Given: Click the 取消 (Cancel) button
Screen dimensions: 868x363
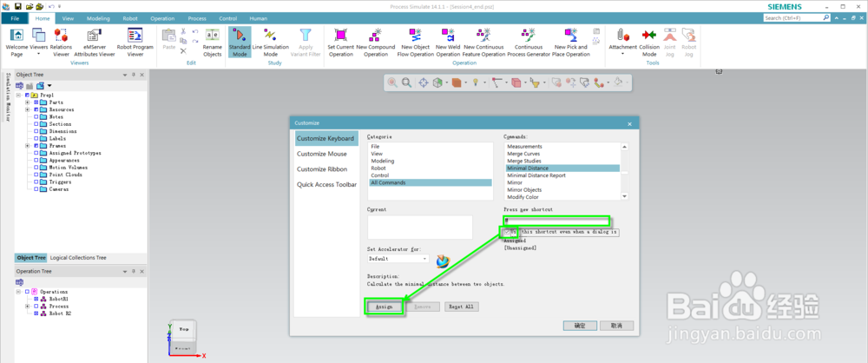Looking at the screenshot, I should [x=616, y=326].
